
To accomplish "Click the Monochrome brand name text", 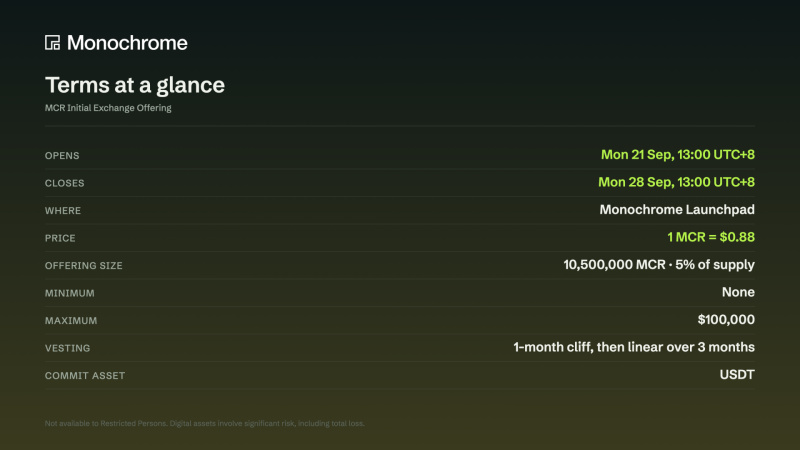I will (x=127, y=43).
